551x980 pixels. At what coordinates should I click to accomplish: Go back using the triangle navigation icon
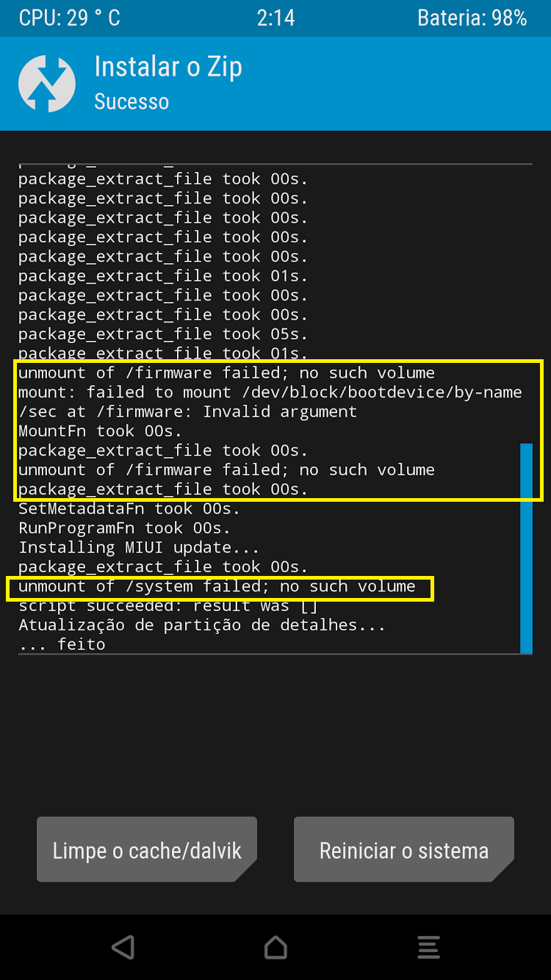point(123,947)
